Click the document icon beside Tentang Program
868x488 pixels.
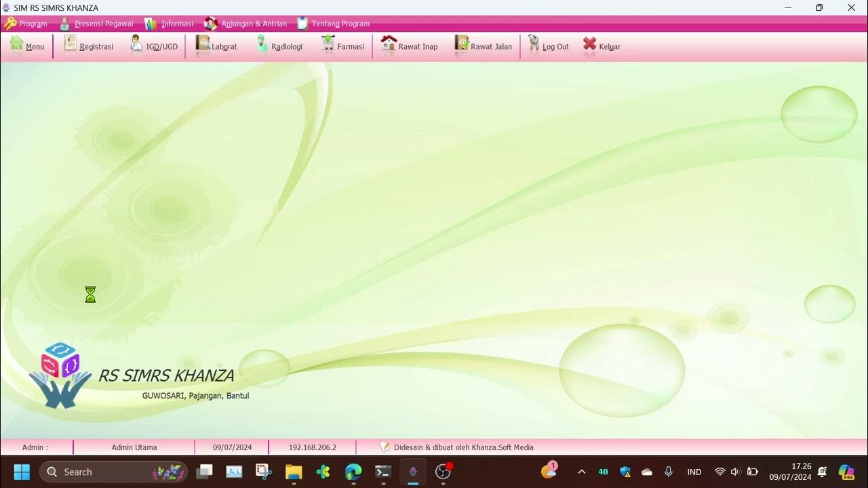[302, 24]
